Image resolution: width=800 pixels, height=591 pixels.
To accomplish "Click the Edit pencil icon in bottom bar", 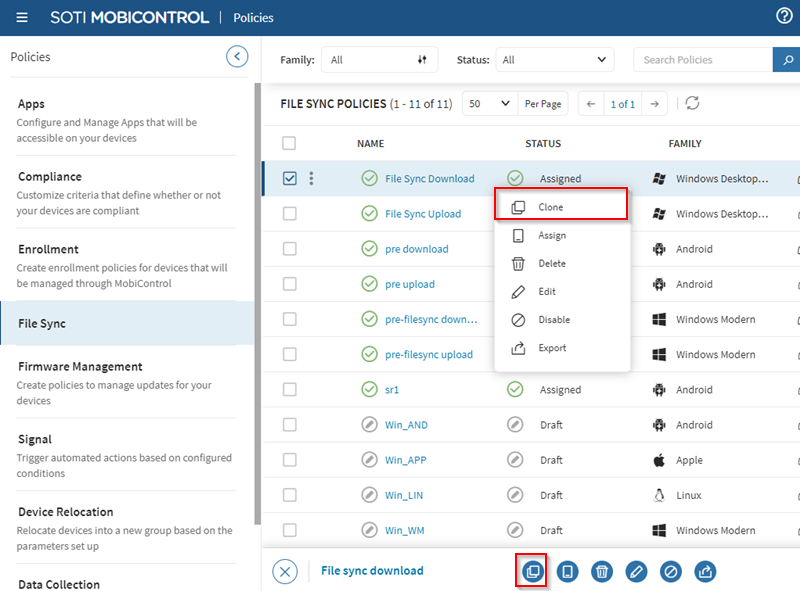I will pos(636,571).
